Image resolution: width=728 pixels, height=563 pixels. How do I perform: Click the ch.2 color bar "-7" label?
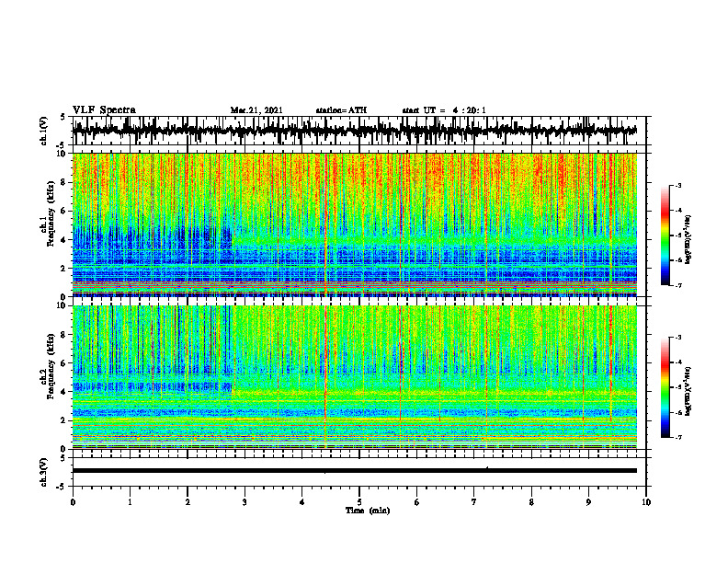677,437
